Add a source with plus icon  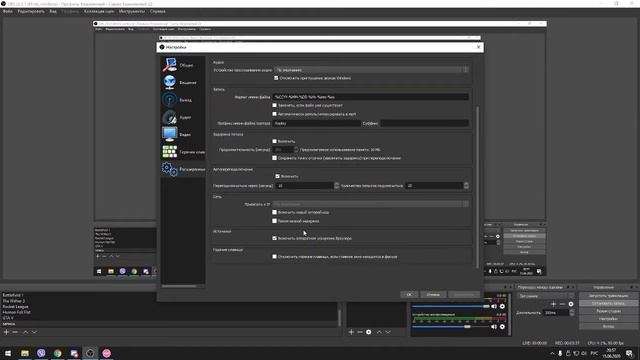[351, 332]
